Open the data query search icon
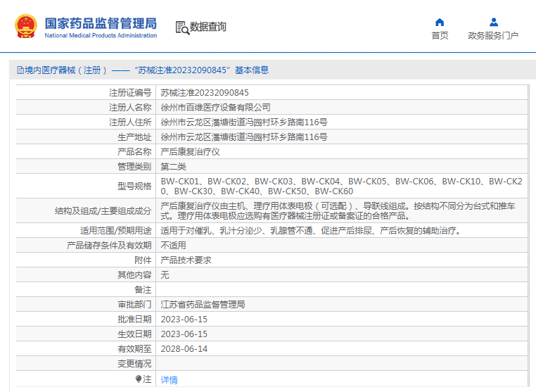 point(182,27)
